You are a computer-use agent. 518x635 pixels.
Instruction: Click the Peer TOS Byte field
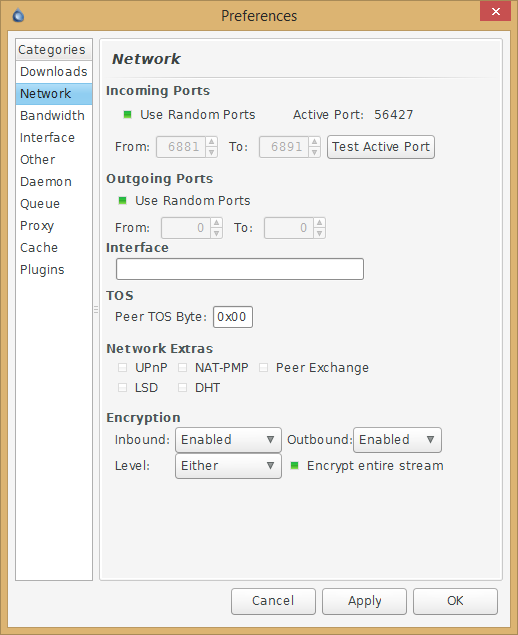(x=233, y=317)
